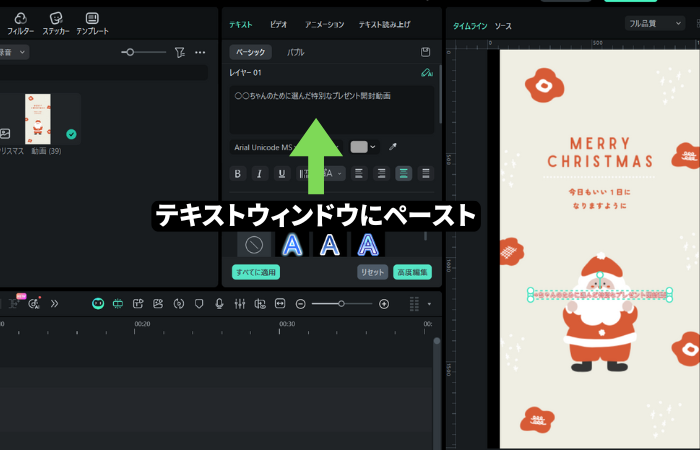Viewport: 700px width, 450px height.
Task: Click the save preset icon in text panel
Action: coord(425,52)
